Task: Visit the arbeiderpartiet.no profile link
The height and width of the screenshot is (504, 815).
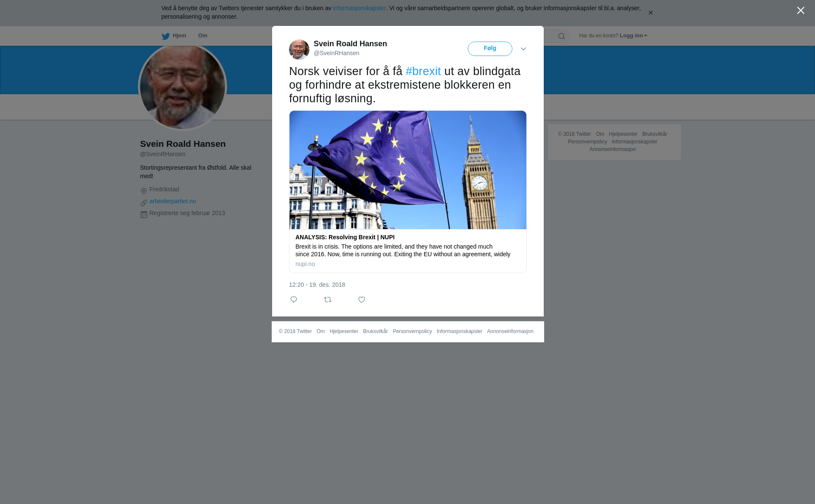Action: [173, 201]
